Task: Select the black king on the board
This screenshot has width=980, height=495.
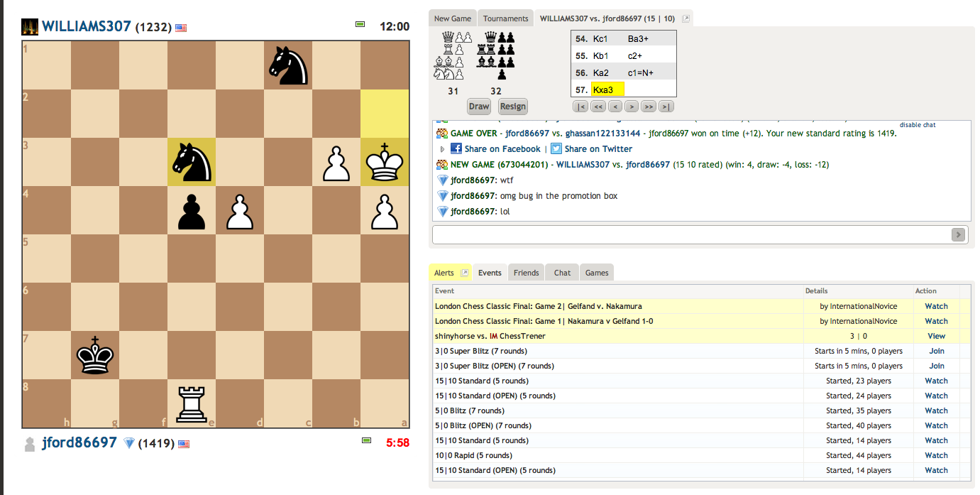Action: click(95, 355)
